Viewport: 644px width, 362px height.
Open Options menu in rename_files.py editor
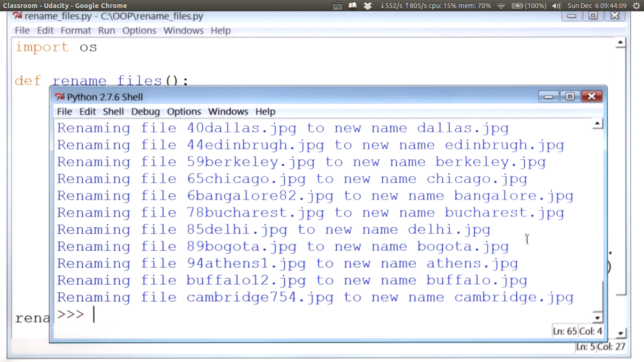(x=139, y=31)
